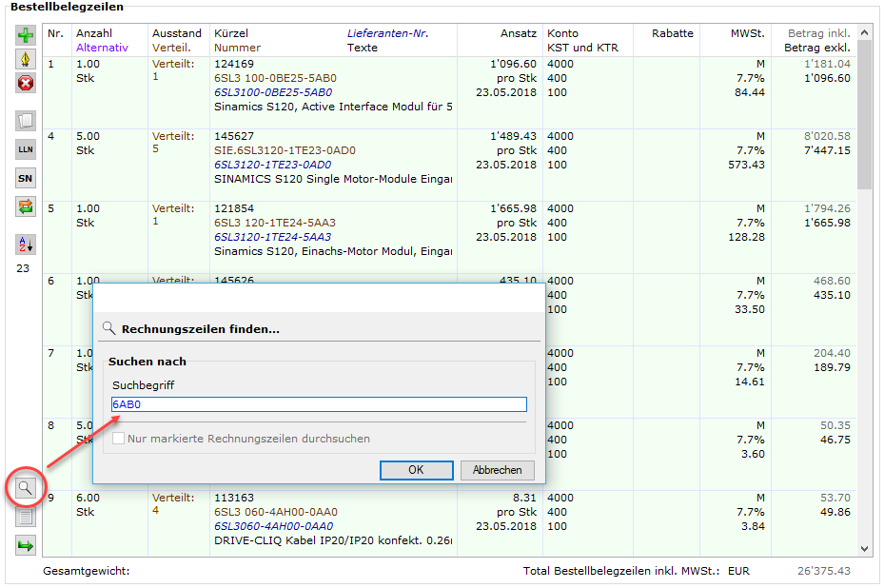Toggle 'Nur markierte Rechnungszeilen durchsuchen' checkbox

pos(119,439)
